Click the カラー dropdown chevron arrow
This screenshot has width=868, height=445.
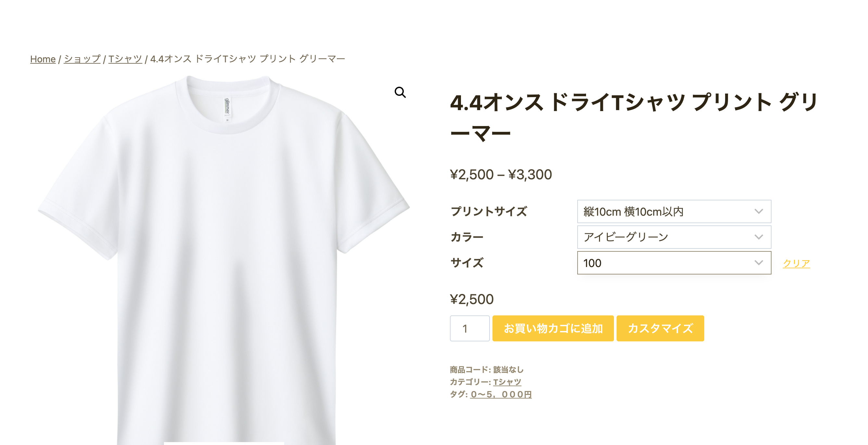tap(759, 237)
